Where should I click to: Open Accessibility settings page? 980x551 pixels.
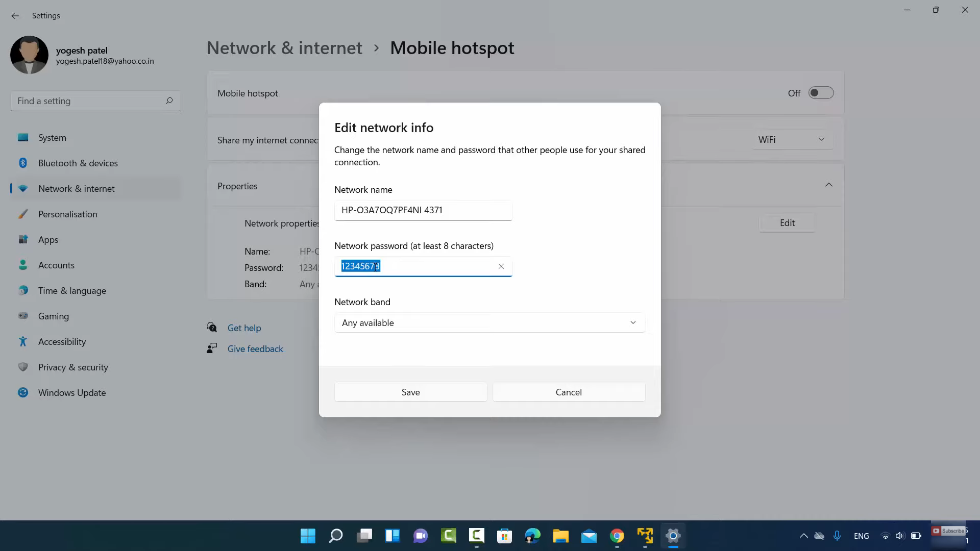coord(62,342)
